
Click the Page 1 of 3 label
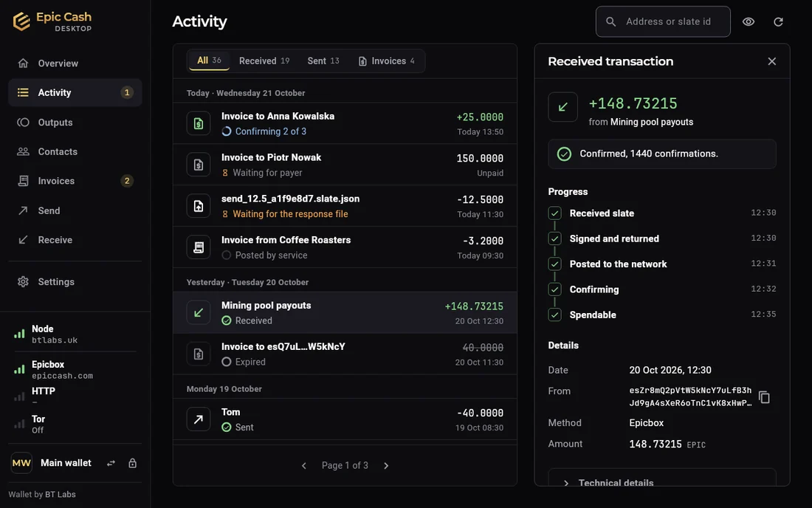(345, 465)
